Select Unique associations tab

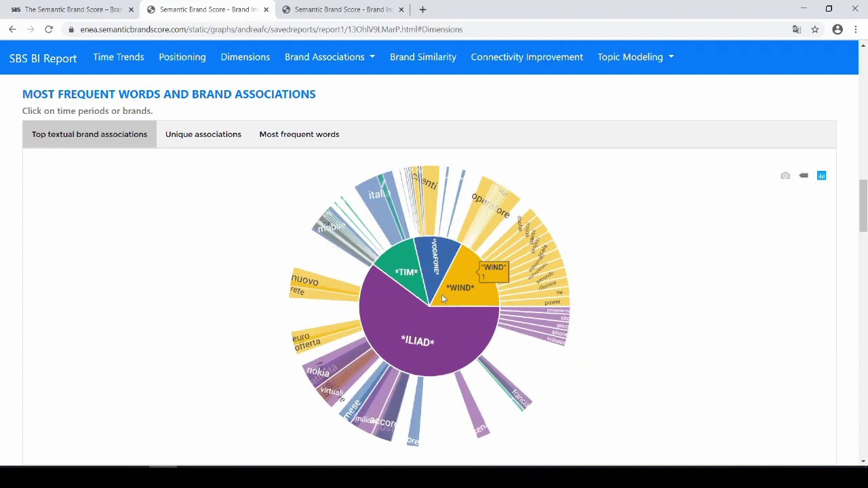tap(203, 134)
